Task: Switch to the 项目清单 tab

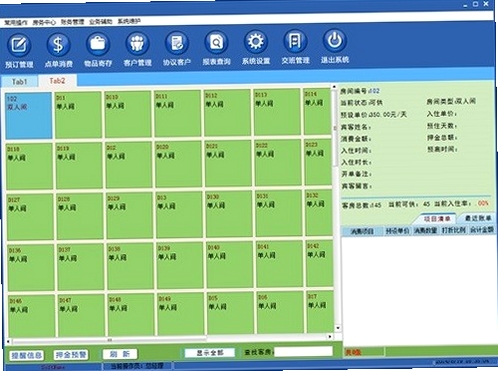Action: click(x=437, y=219)
